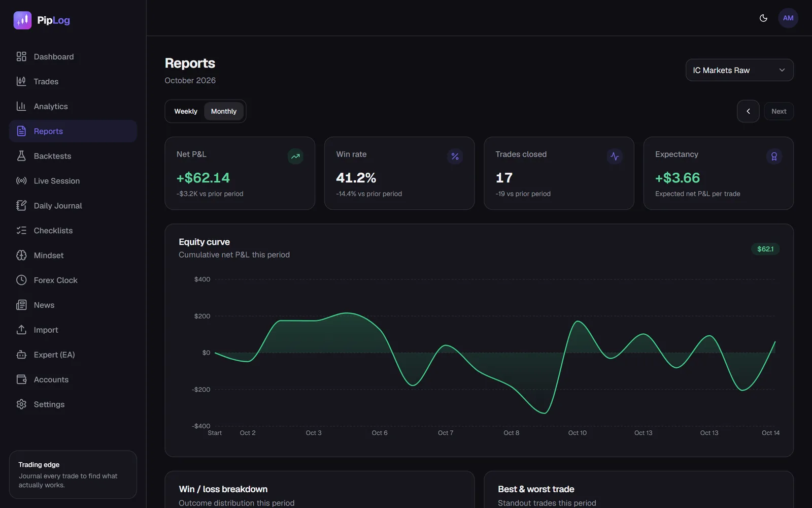Open the AM user avatar menu
This screenshot has width=812, height=508.
[788, 18]
